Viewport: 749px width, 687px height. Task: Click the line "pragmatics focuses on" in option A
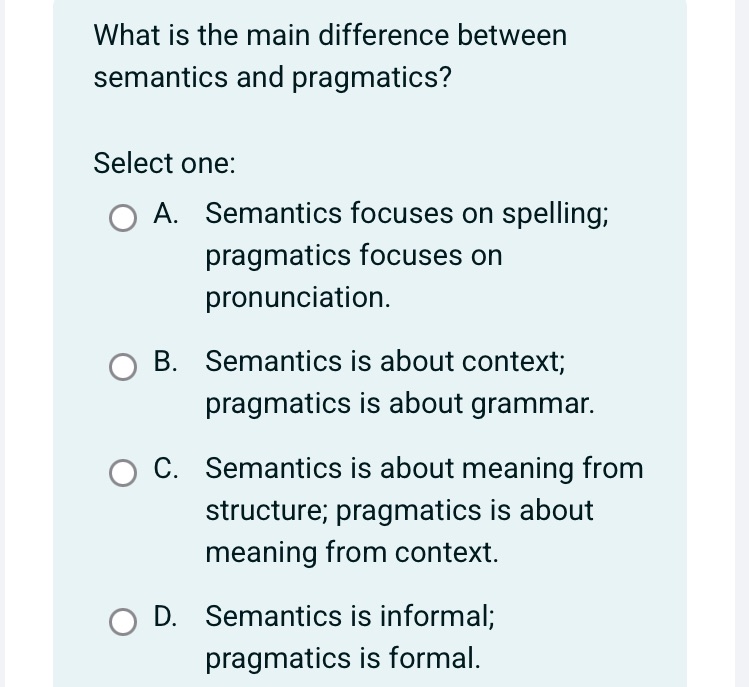[x=354, y=256]
